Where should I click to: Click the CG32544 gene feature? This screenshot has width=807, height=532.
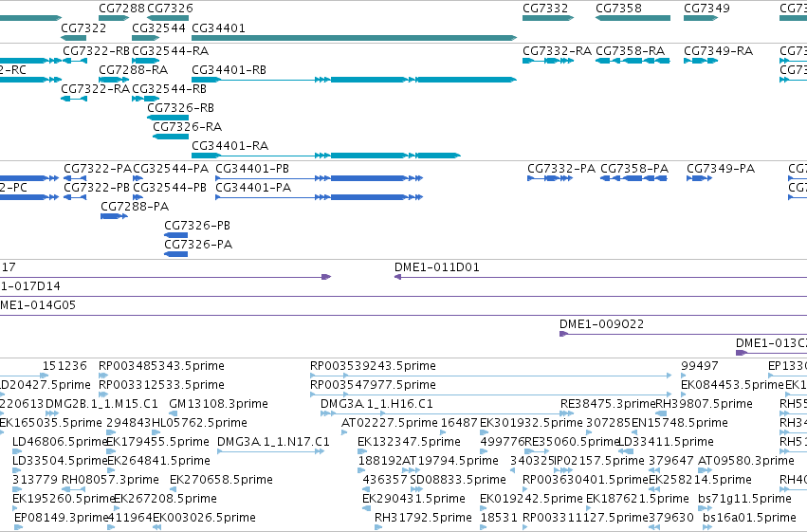[146, 38]
